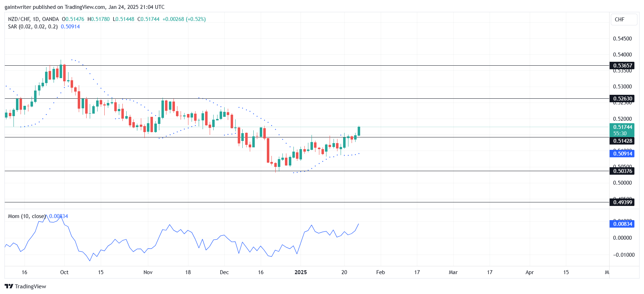644x294 pixels.
Task: Click the Mar label on time axis
Action: point(453,272)
